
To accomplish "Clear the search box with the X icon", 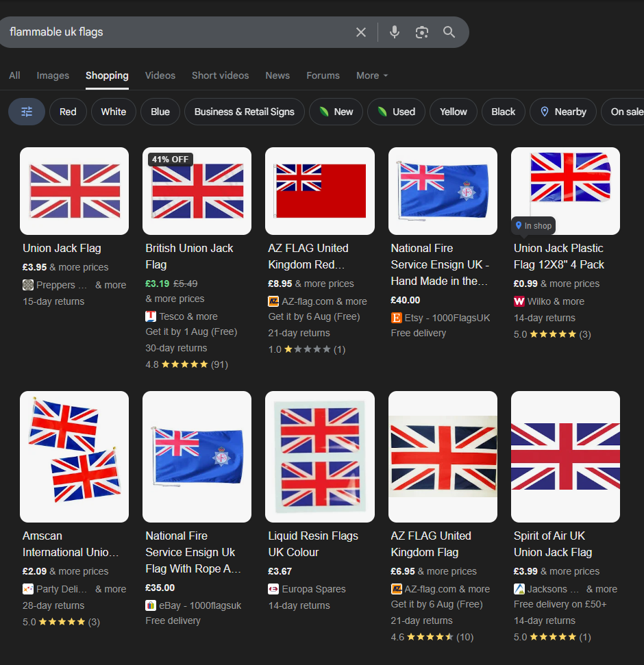I will tap(360, 32).
